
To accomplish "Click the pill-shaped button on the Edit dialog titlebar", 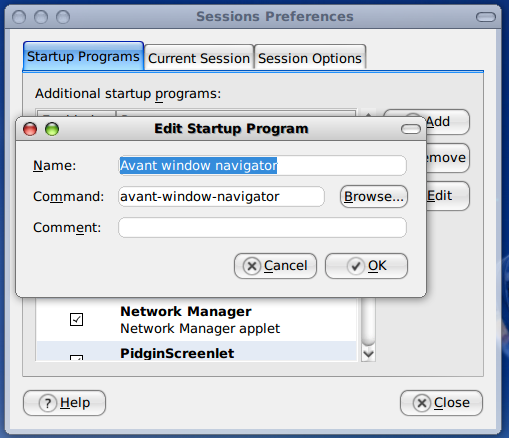I will click(411, 129).
